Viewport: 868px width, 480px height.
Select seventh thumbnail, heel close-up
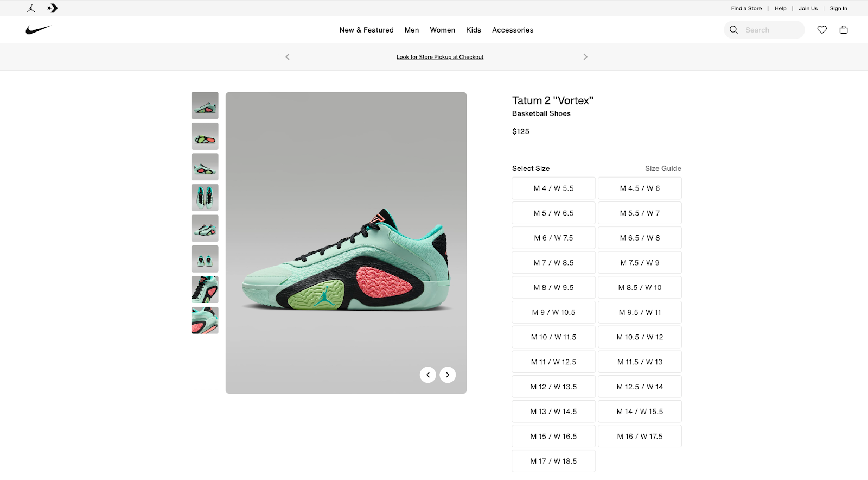coord(205,289)
